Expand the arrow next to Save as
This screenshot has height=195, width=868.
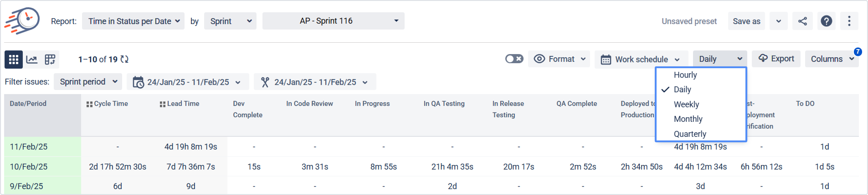(778, 21)
